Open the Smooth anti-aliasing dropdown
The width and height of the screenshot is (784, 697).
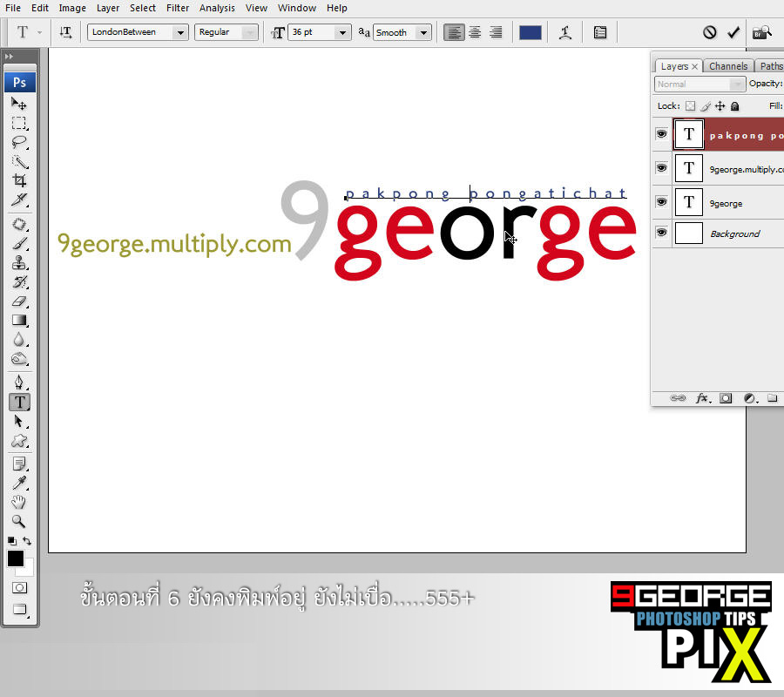pos(423,32)
